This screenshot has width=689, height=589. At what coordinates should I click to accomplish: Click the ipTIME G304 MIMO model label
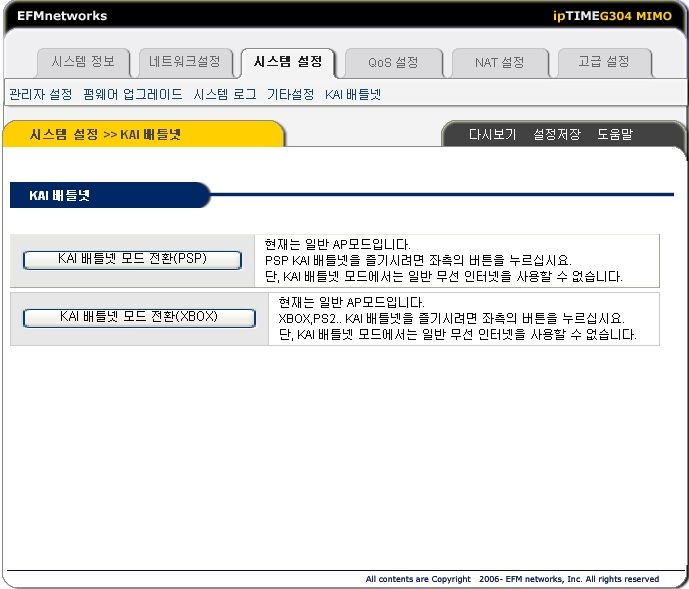point(612,16)
